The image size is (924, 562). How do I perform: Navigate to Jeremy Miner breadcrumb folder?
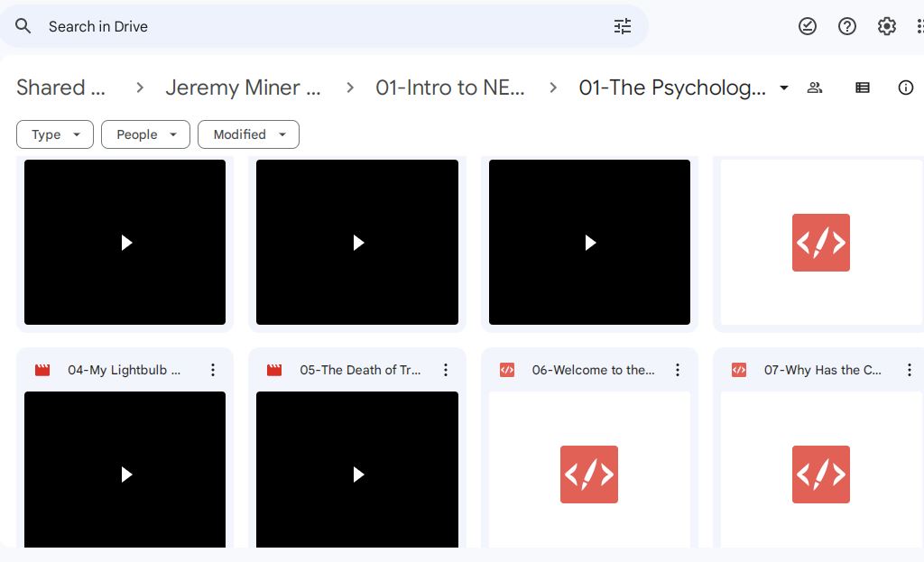pyautogui.click(x=243, y=88)
